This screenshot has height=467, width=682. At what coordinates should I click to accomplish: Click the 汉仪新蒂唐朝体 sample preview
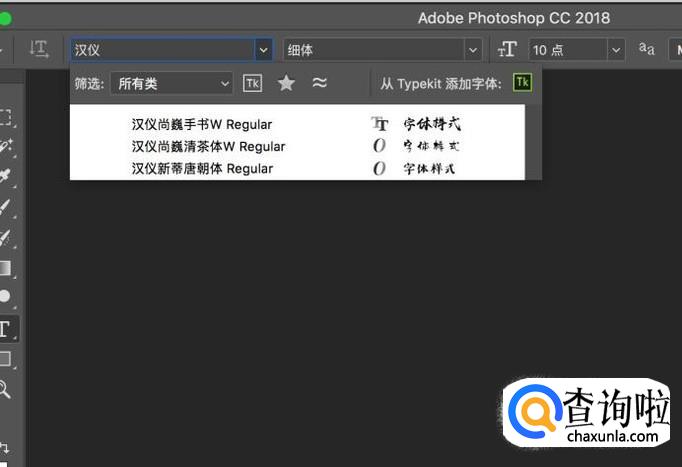[429, 168]
